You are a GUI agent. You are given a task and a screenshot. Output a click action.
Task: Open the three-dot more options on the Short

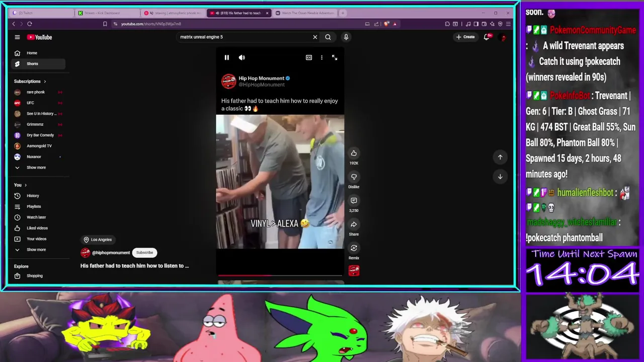[x=321, y=57]
